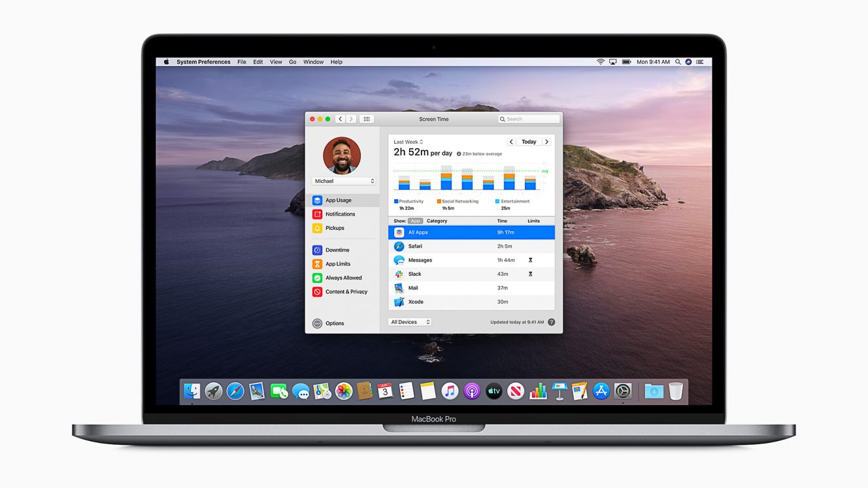Go forward using the right chevron toolbar button

point(351,119)
